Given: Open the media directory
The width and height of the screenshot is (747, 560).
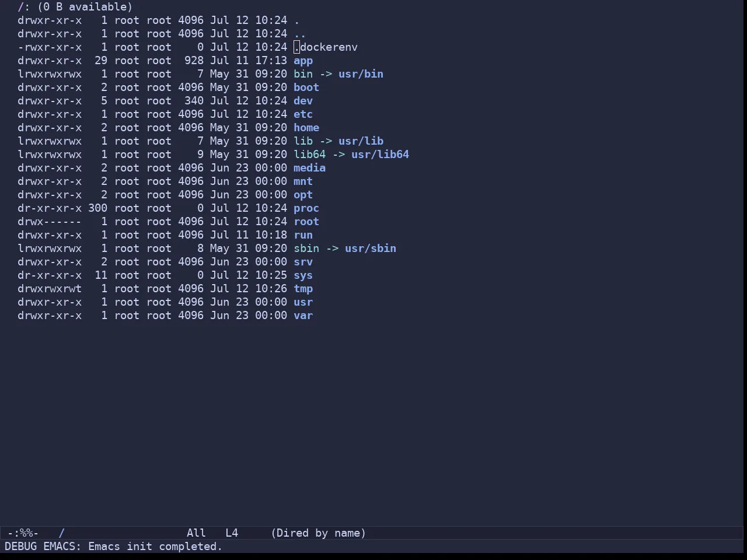Looking at the screenshot, I should 309,168.
